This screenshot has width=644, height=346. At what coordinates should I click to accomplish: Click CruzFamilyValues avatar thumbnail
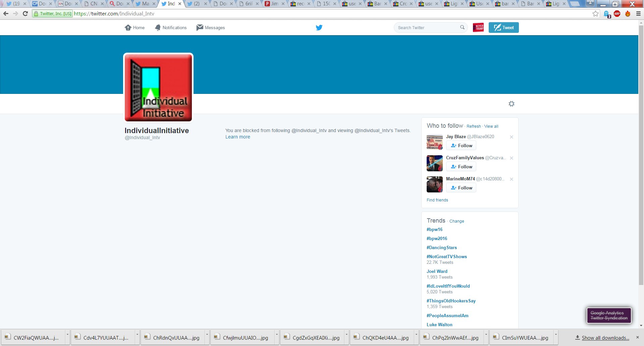[435, 163]
